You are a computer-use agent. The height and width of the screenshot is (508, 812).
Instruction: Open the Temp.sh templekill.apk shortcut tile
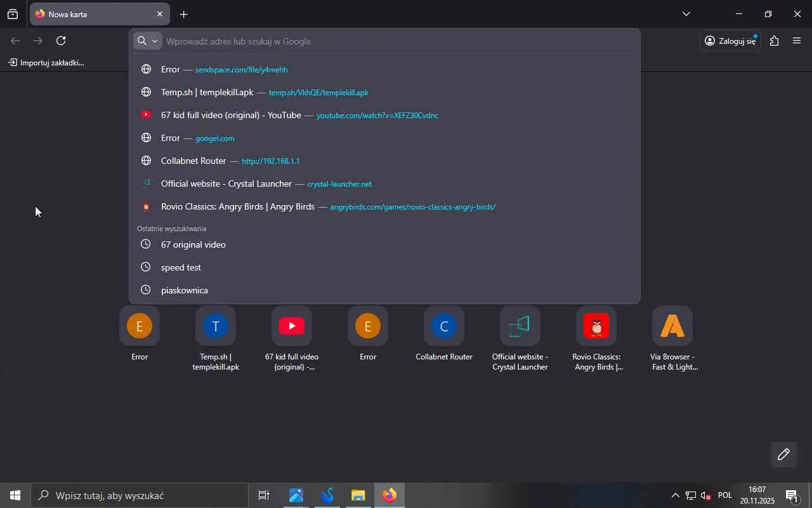pyautogui.click(x=216, y=339)
